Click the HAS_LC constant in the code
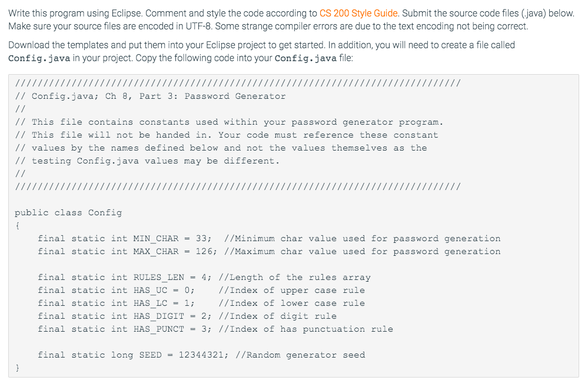 150,303
